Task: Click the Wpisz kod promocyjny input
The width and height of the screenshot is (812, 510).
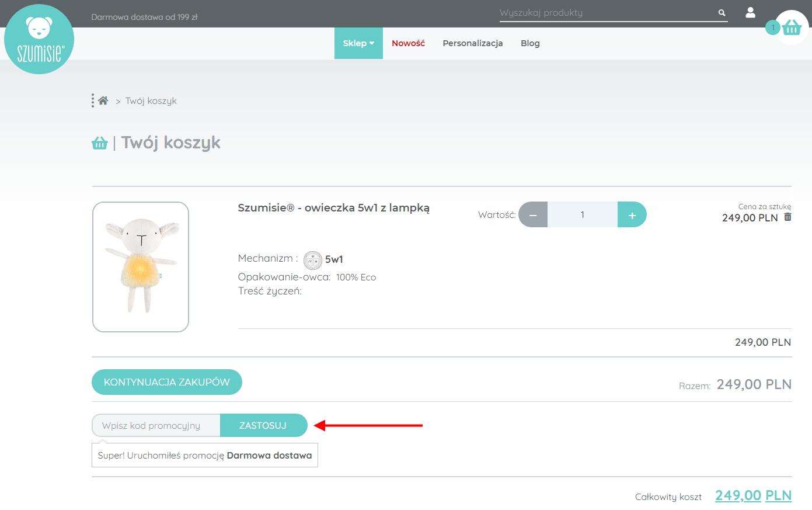Action: point(156,425)
